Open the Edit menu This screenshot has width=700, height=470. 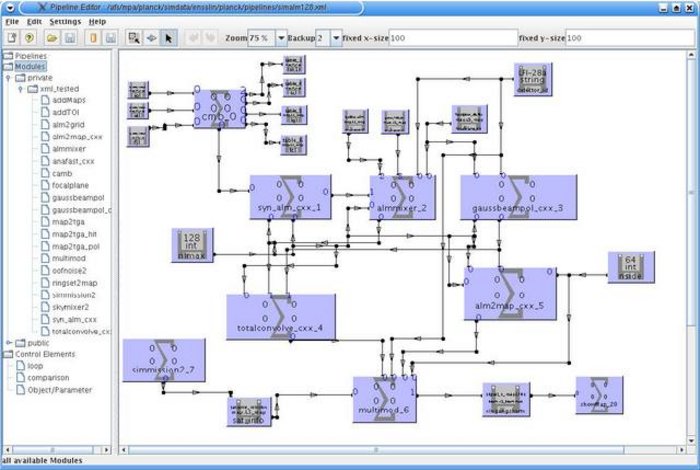coord(34,21)
